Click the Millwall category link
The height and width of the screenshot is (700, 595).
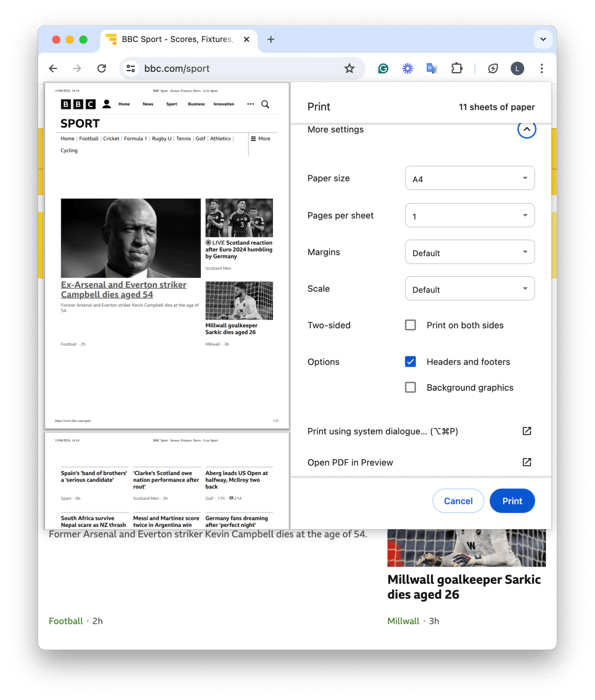403,621
